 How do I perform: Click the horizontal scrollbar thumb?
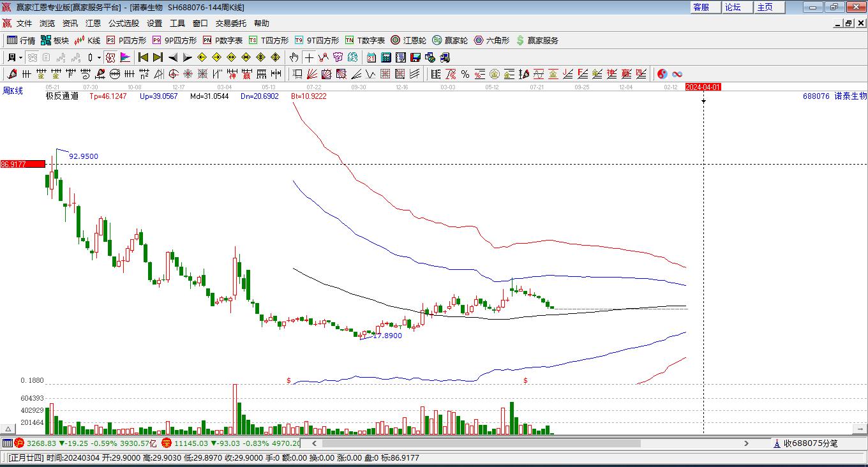click(481, 443)
